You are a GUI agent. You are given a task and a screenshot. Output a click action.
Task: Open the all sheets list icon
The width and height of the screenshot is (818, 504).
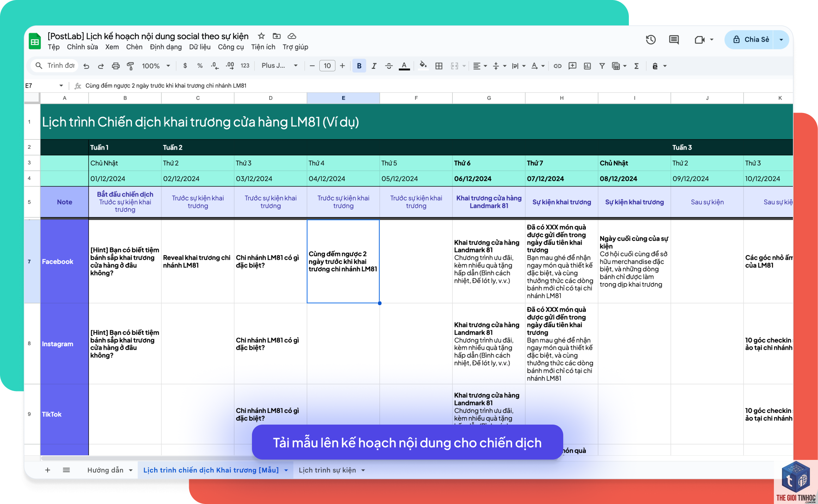66,470
